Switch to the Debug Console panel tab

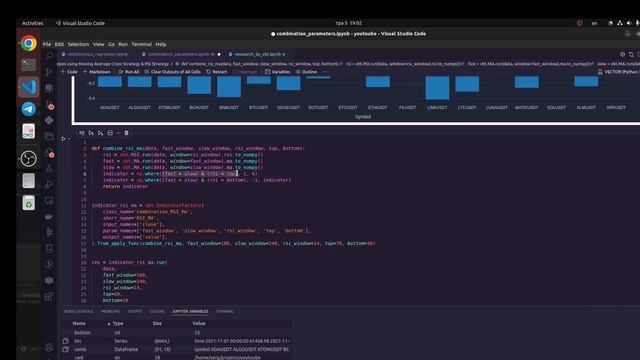pos(78,311)
